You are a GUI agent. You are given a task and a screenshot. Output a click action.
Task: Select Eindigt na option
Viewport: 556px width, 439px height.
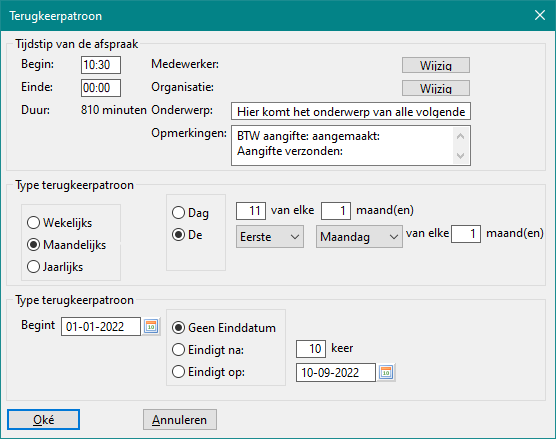pos(208,350)
